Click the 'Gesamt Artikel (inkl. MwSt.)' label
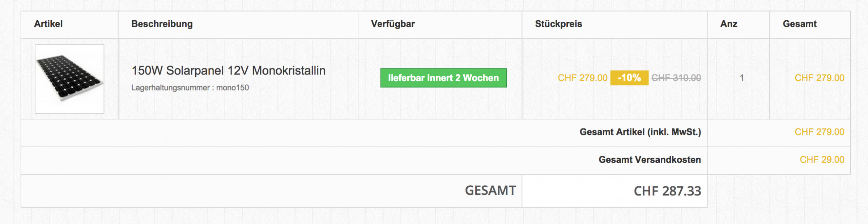868x224 pixels. [640, 132]
